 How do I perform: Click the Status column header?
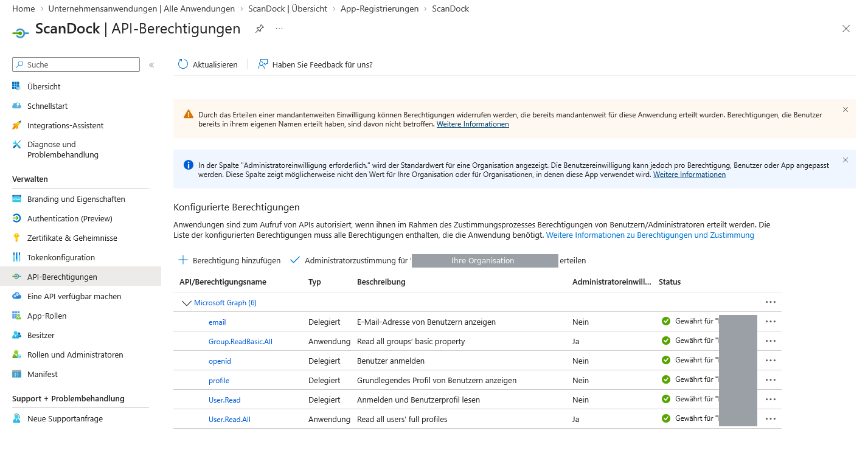pos(670,282)
